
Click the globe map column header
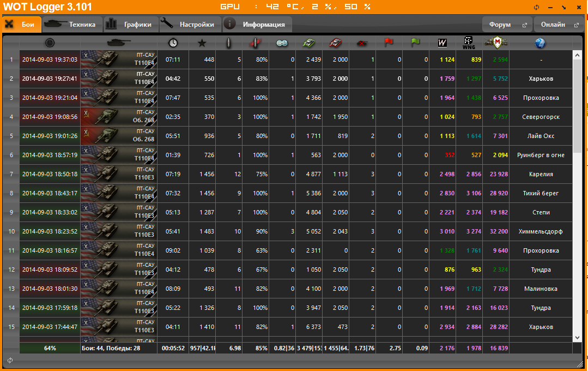pos(540,43)
